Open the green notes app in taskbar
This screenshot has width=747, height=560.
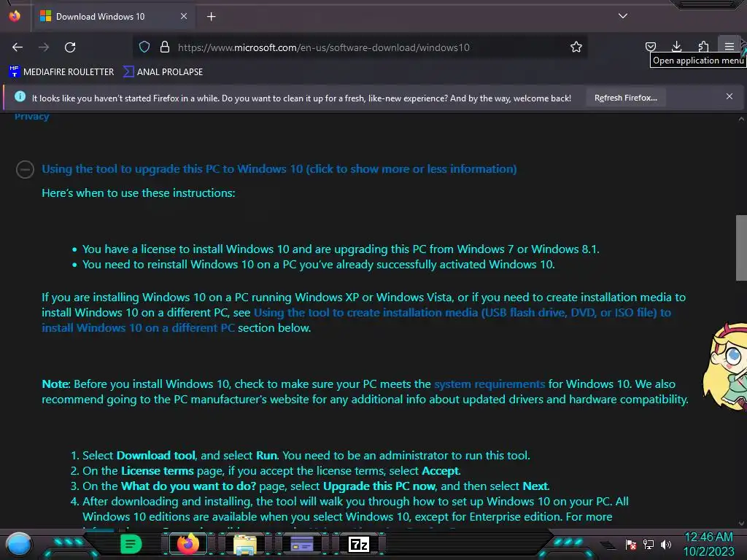[x=131, y=544]
